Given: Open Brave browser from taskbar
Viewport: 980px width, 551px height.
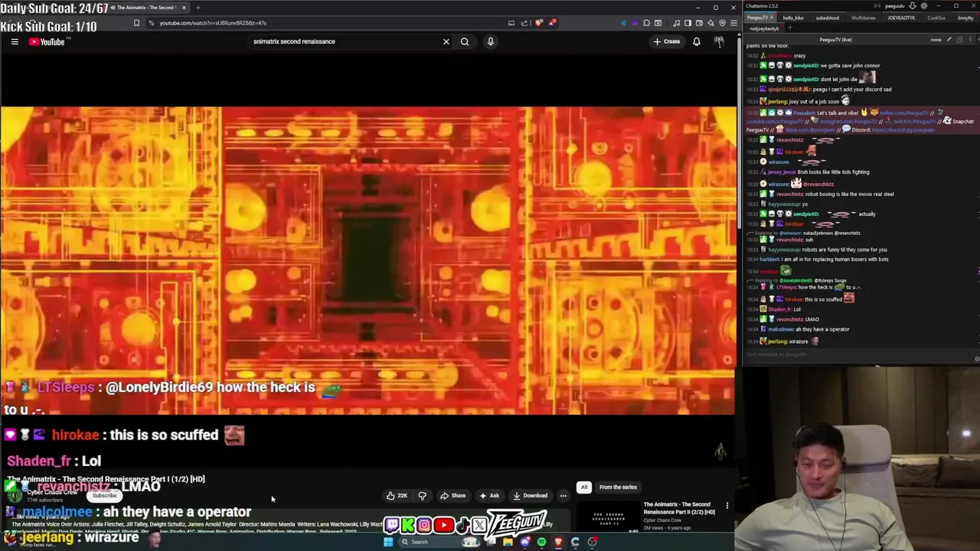Looking at the screenshot, I should (558, 542).
